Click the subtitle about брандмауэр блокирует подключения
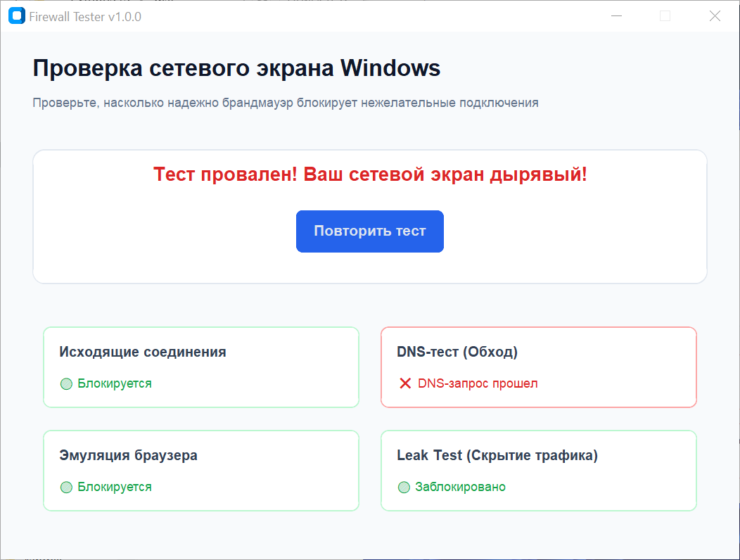The width and height of the screenshot is (740, 560). 286,103
